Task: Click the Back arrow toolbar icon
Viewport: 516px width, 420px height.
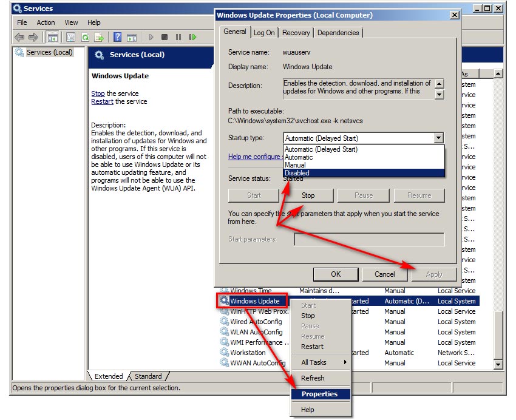Action: click(x=19, y=37)
